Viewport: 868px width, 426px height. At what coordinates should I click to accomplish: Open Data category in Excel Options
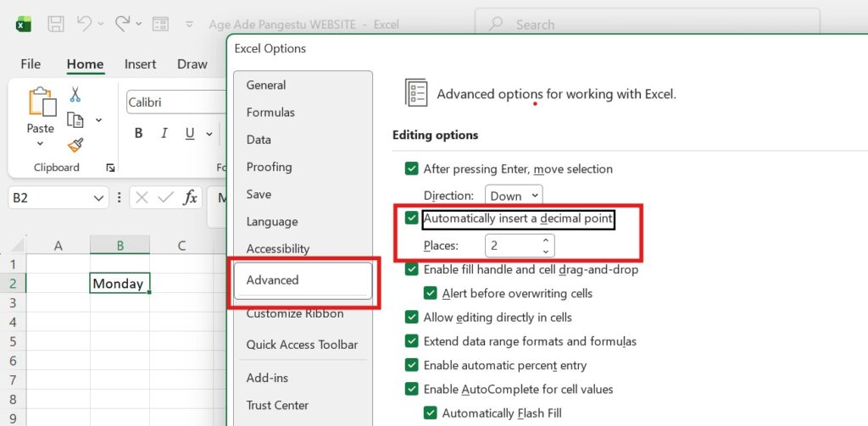click(x=259, y=140)
